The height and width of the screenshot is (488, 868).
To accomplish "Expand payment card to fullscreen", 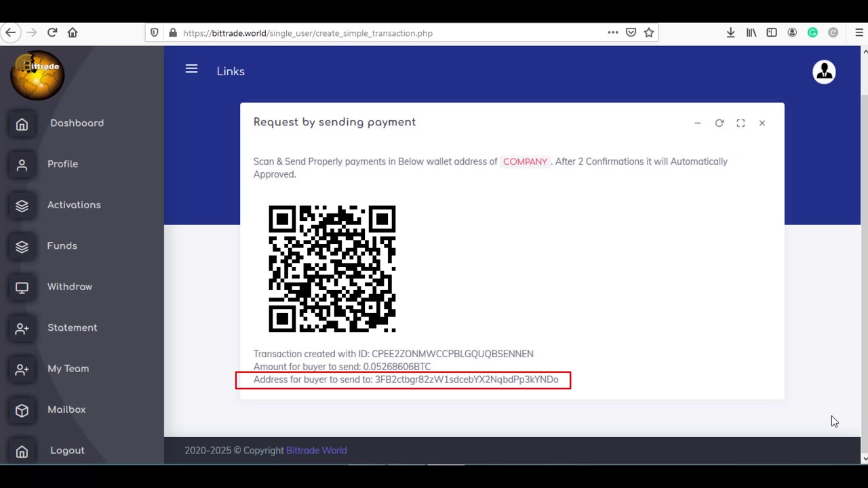I will pos(741,123).
